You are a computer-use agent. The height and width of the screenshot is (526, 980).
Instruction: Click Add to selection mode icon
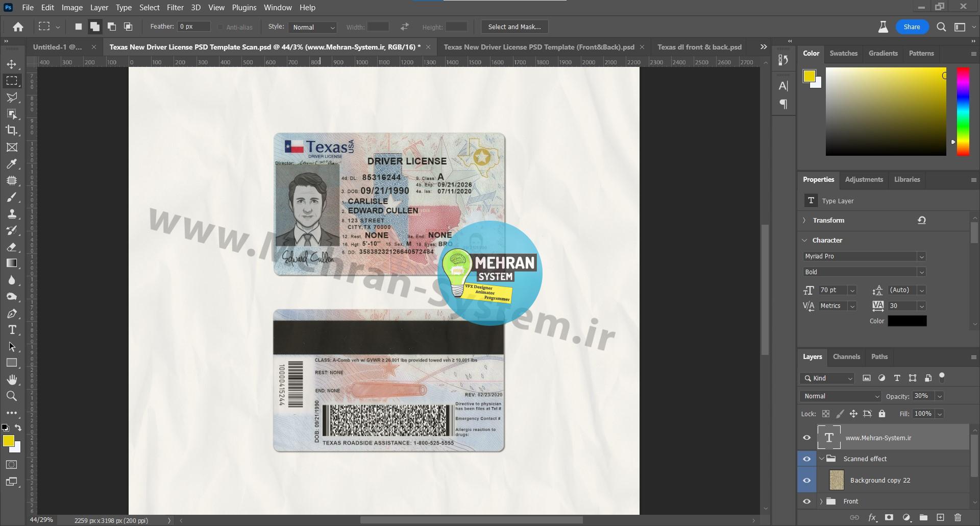click(94, 27)
